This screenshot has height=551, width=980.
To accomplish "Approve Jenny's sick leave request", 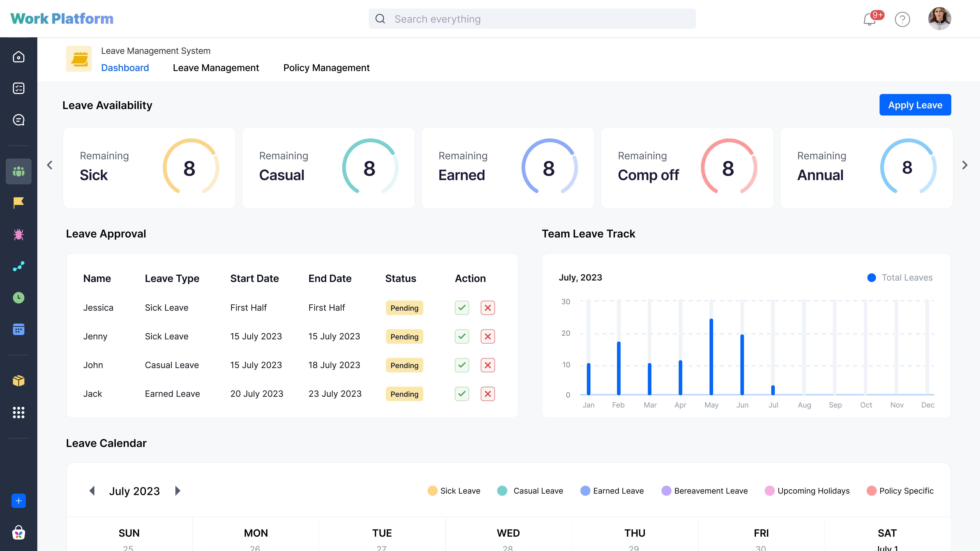I will click(462, 336).
